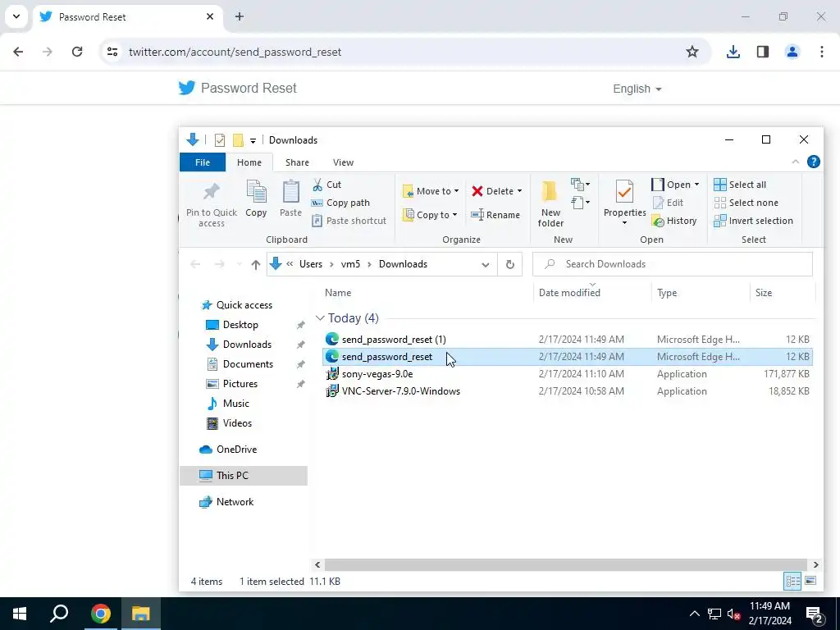Open the File ribbon tab

click(203, 162)
